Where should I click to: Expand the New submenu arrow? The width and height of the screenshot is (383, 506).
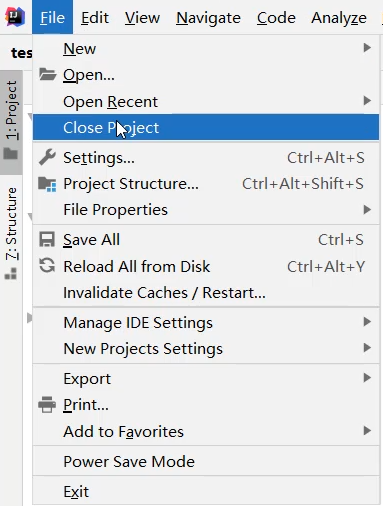click(367, 48)
